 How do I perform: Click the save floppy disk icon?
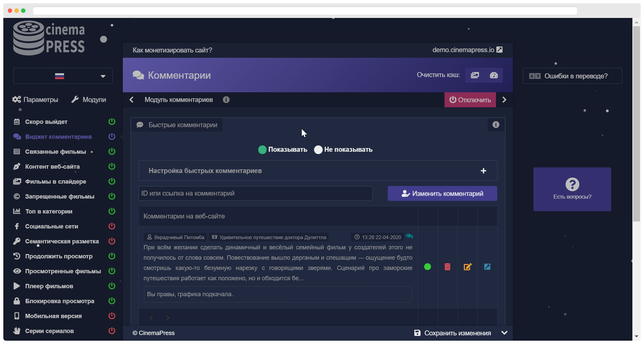coord(417,333)
